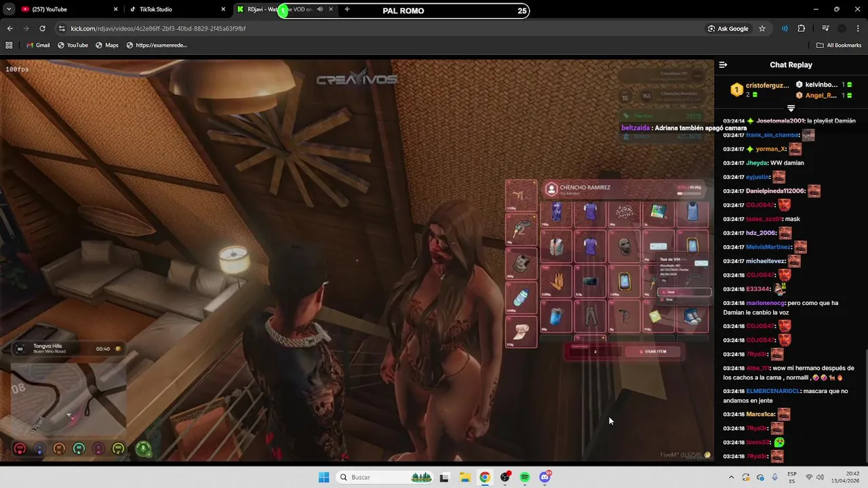Close the YouTube browser tab

115,9
